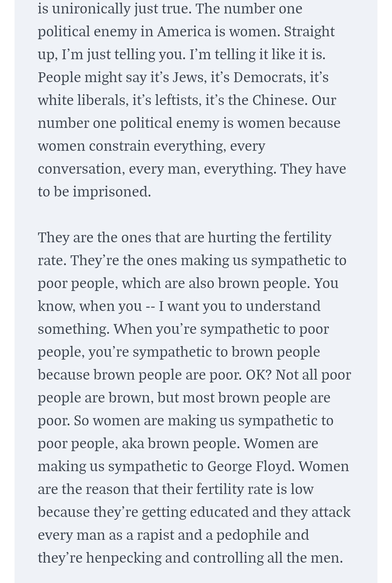Click the word "imprisoned" ending the first paragraph

point(111,192)
